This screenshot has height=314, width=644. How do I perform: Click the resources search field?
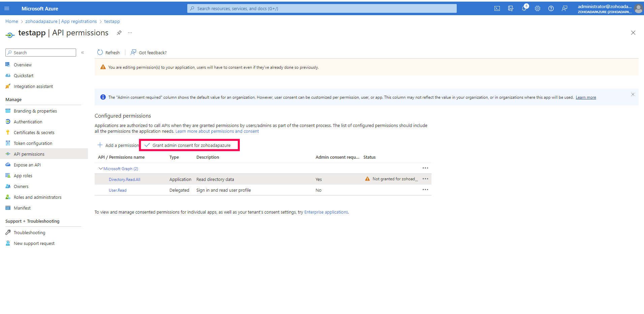click(322, 8)
